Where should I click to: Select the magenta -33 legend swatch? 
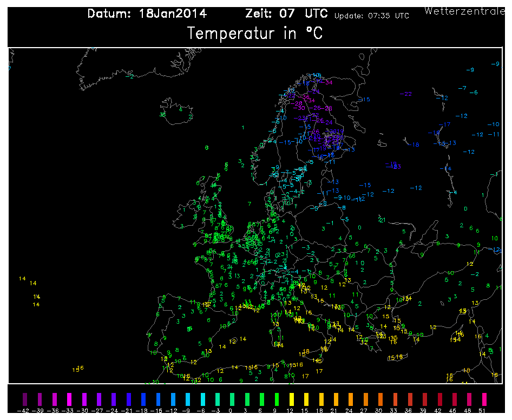pyautogui.click(x=69, y=399)
